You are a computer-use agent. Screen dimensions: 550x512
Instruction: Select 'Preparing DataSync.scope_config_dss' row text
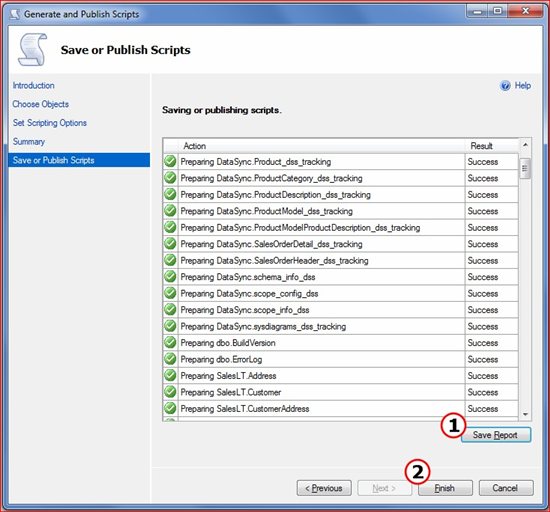[x=249, y=294]
